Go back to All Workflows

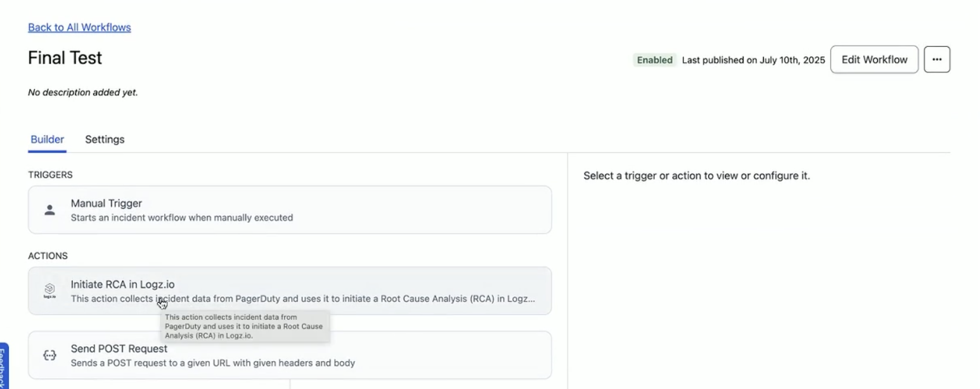point(79,27)
